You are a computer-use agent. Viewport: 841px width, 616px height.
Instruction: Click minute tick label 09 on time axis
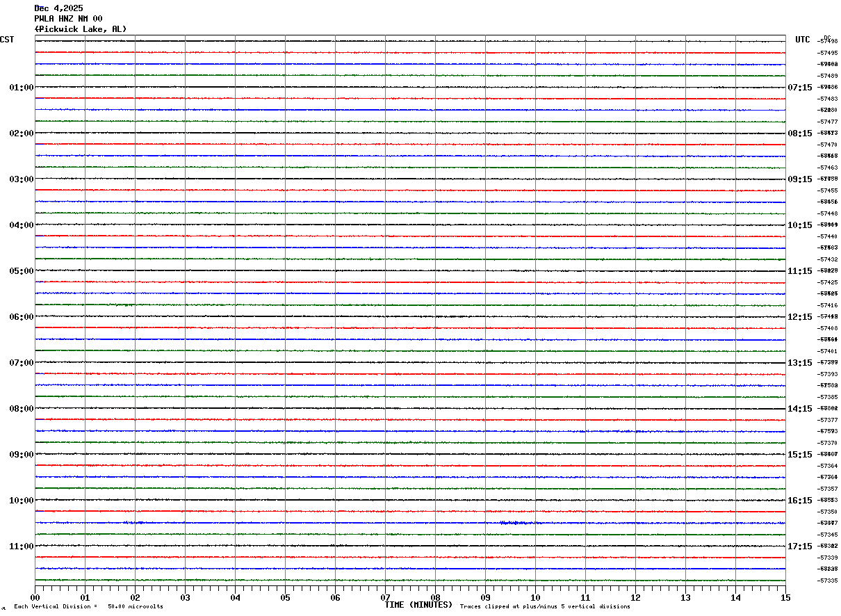click(485, 597)
